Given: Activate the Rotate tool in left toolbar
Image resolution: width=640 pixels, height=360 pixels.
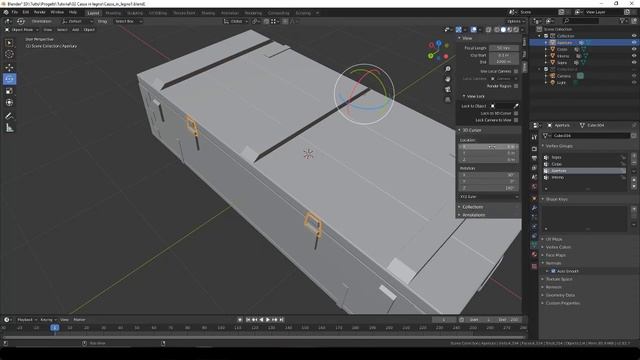Looking at the screenshot, I should click(9, 79).
